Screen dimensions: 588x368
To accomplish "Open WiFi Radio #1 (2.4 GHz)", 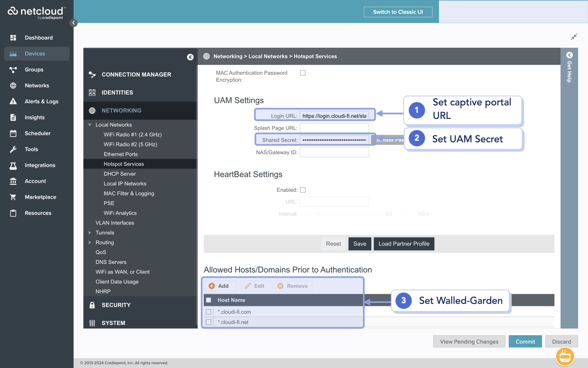I will (133, 135).
